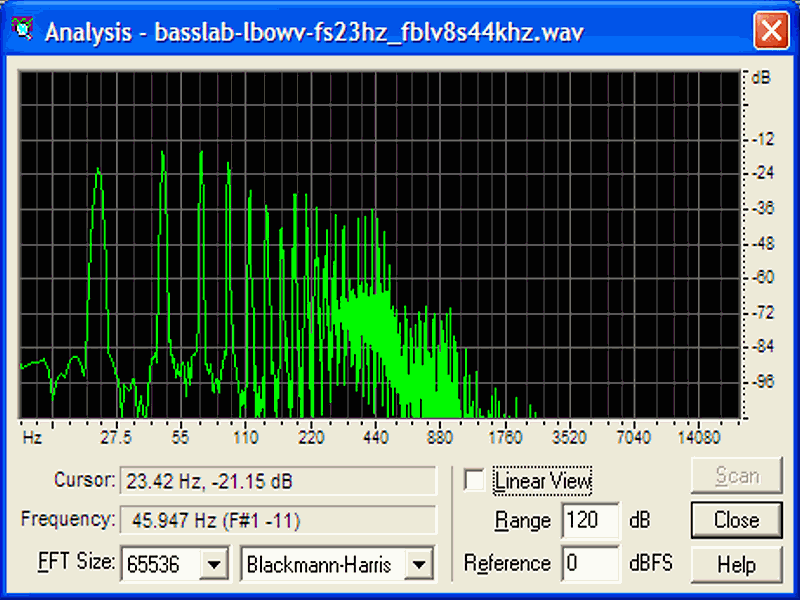Click the -12 dB scale label
800x600 pixels.
point(763,138)
